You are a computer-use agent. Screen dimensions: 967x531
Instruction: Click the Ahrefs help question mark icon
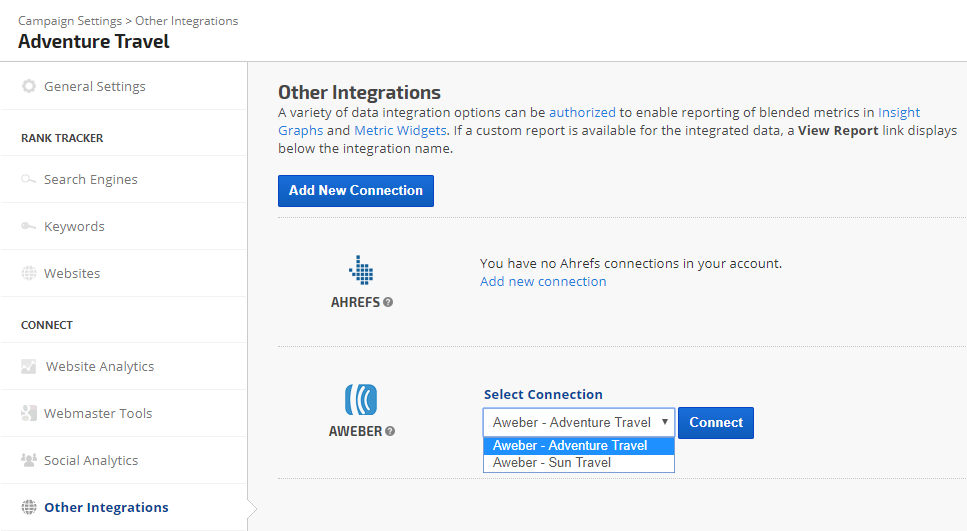(x=388, y=302)
